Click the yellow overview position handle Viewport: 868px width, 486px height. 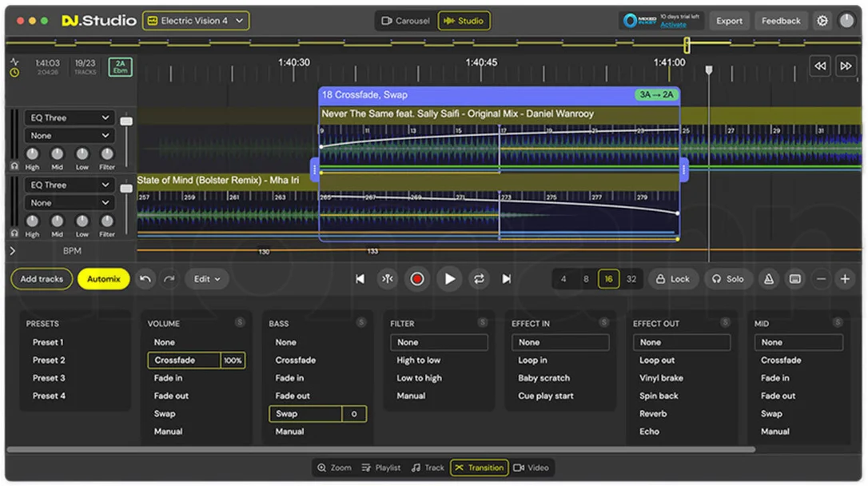coord(687,45)
